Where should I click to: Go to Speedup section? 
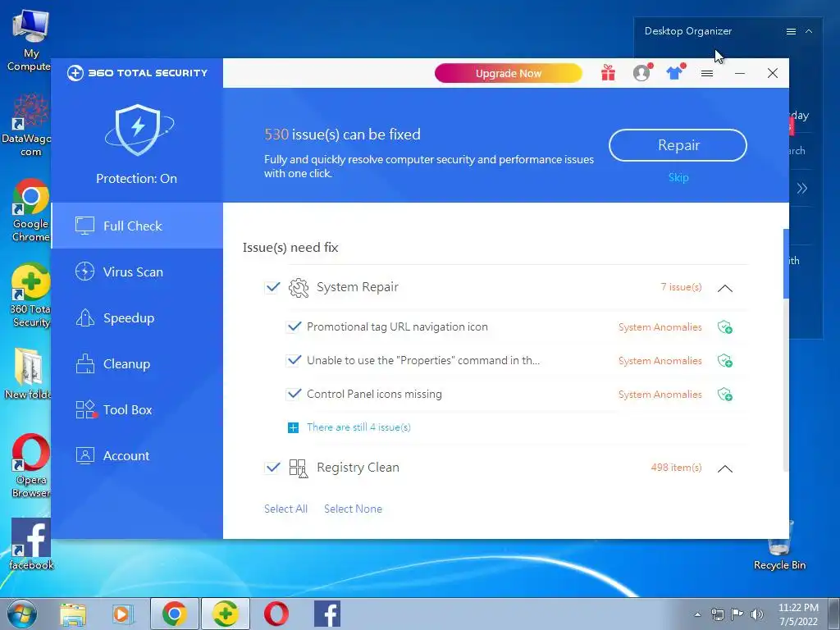tap(137, 317)
